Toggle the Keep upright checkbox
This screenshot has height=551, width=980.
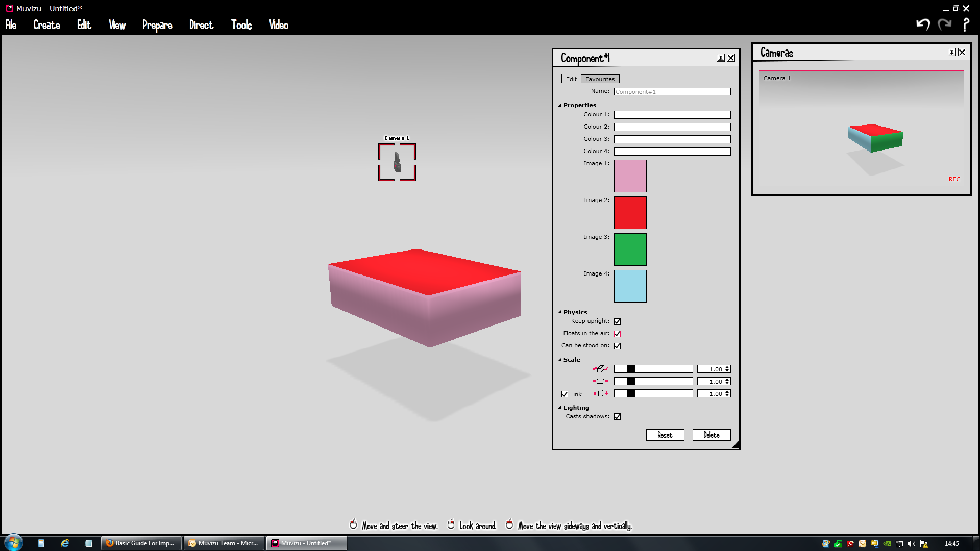617,321
